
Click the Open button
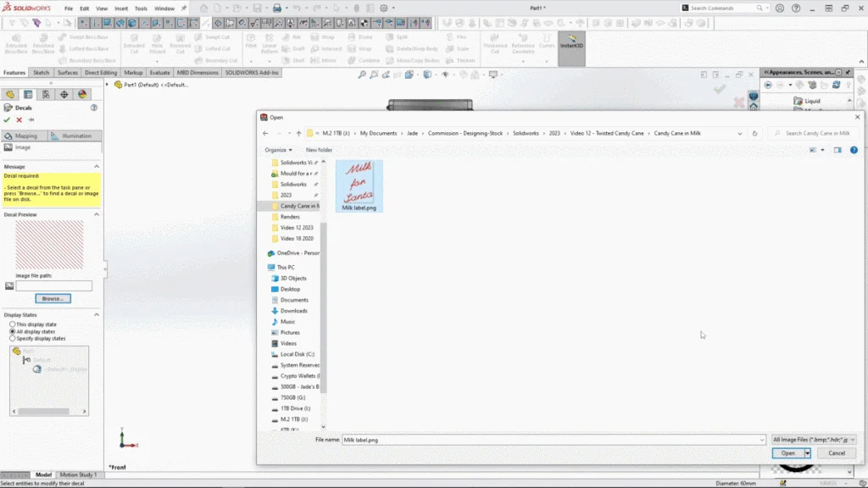787,453
